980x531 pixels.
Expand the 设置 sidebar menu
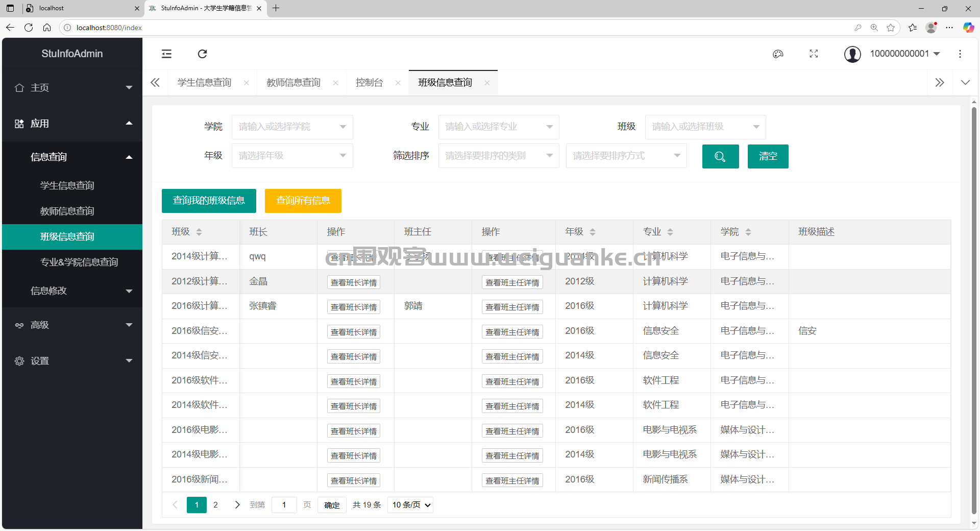pyautogui.click(x=72, y=360)
